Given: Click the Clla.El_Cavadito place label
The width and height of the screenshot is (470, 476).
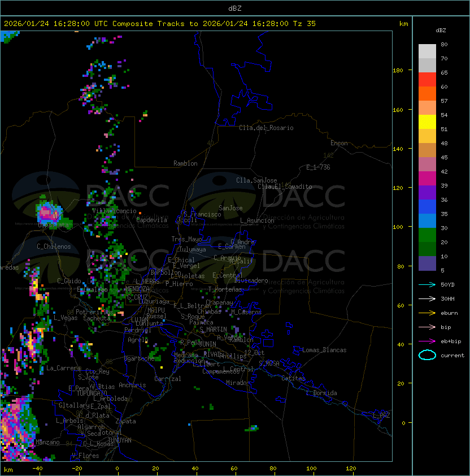Looking at the screenshot, I should point(285,187).
